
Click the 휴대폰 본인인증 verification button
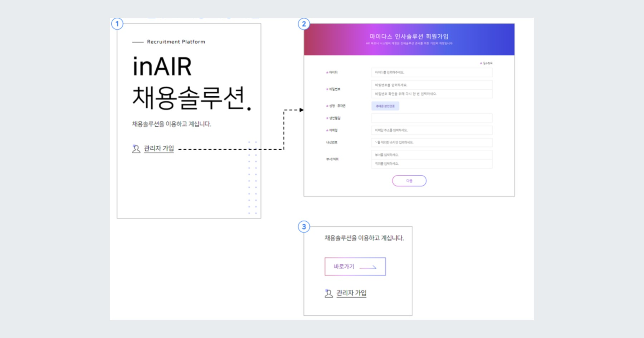385,106
